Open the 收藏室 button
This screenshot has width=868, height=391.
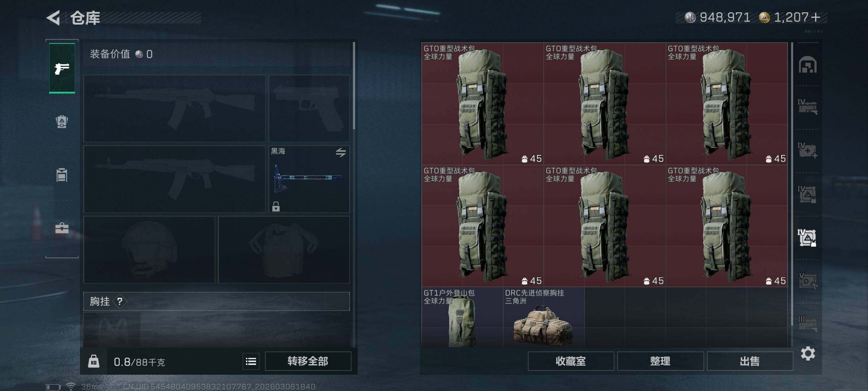pyautogui.click(x=571, y=361)
